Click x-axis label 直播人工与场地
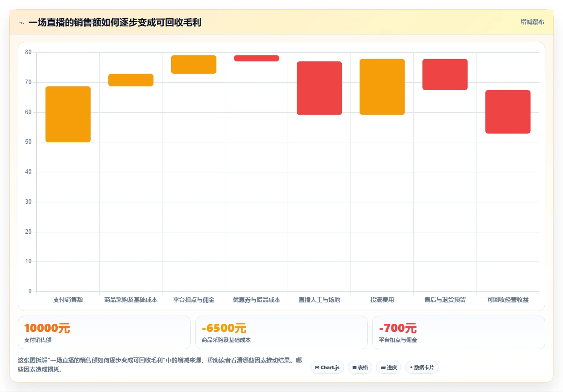Screen dimensions: 563x392 [319, 300]
